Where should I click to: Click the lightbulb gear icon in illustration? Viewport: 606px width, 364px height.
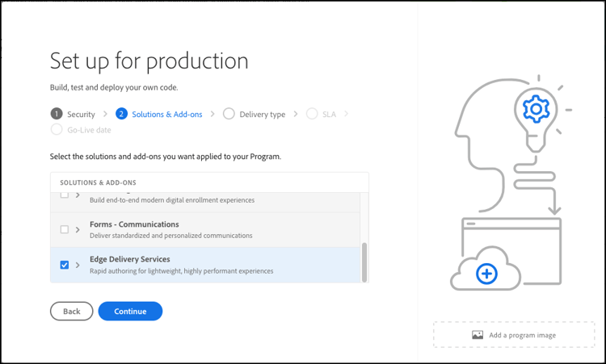536,109
